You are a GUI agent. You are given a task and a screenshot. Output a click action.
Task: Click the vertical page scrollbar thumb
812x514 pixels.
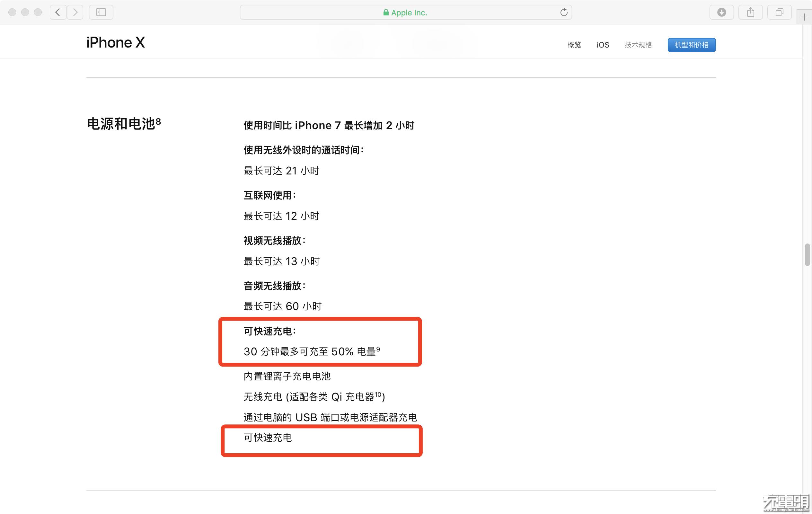(807, 255)
